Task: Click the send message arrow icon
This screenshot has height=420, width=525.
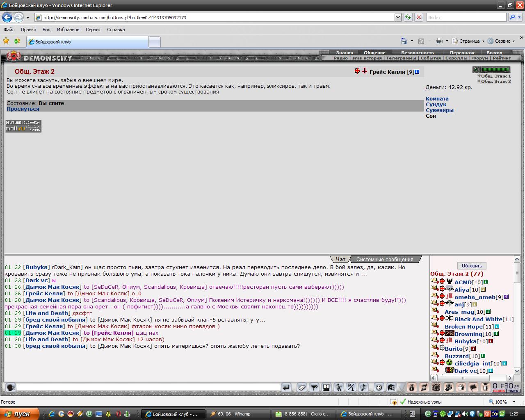Action: point(286,387)
